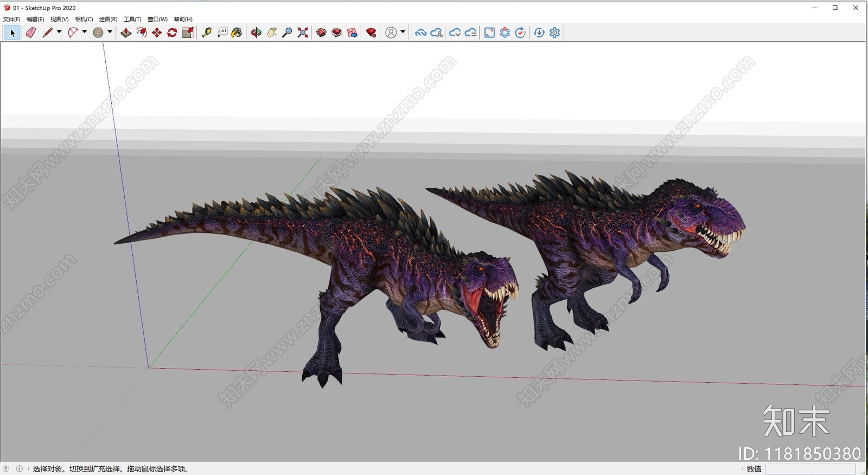Select the Line pencil tool
Image resolution: width=868 pixels, height=475 pixels.
pyautogui.click(x=48, y=33)
